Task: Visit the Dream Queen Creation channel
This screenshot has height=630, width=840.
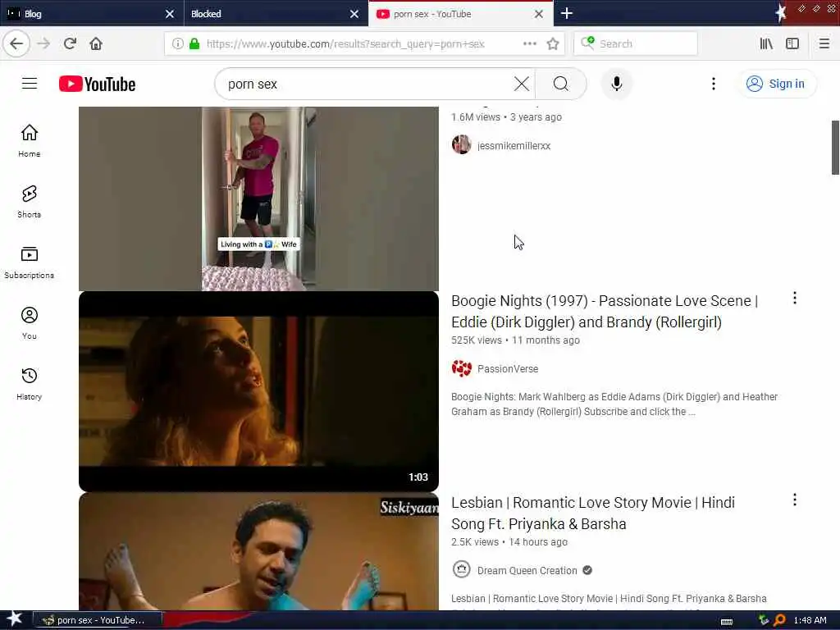Action: pos(527,571)
